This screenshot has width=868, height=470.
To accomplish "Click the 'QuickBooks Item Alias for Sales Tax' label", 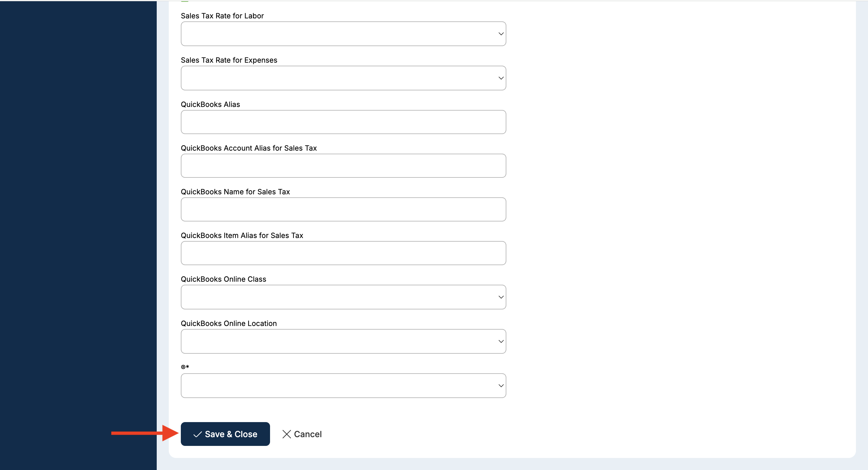I will click(x=242, y=236).
